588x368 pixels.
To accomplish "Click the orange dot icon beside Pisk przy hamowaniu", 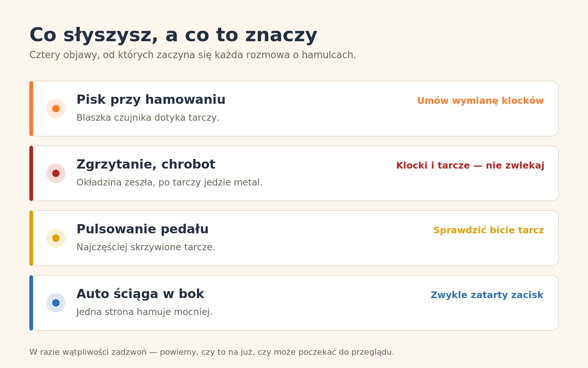I will pyautogui.click(x=56, y=109).
